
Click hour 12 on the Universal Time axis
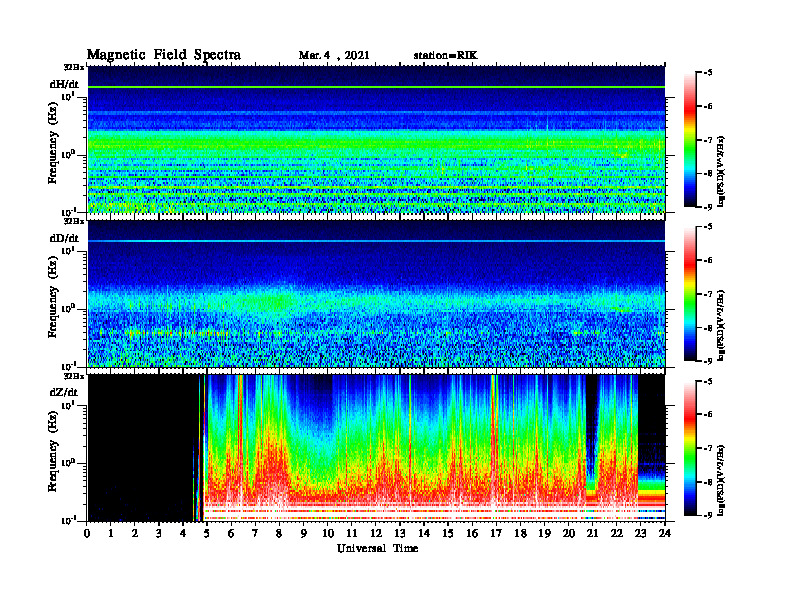click(x=376, y=533)
